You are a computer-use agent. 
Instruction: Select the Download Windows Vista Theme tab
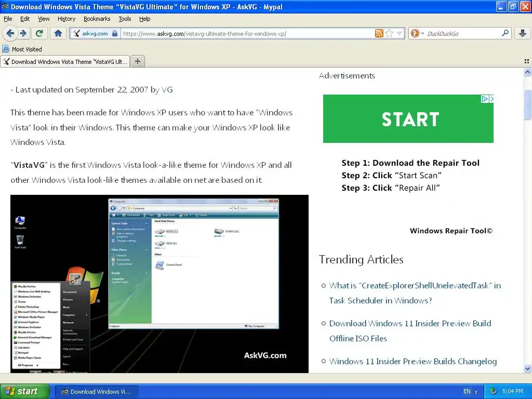[x=65, y=61]
